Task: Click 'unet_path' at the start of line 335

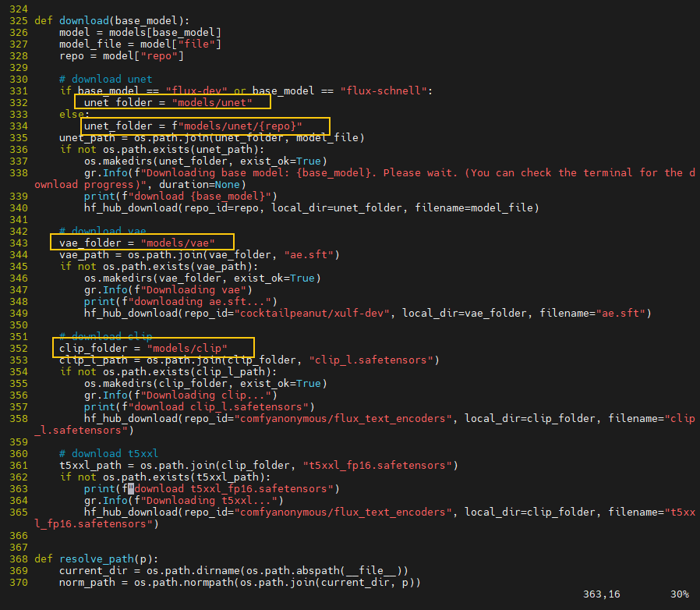Action: [87, 137]
